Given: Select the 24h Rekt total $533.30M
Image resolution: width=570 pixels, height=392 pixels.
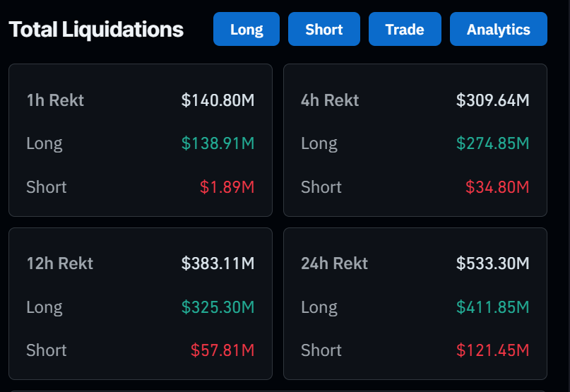Looking at the screenshot, I should click(x=492, y=263).
